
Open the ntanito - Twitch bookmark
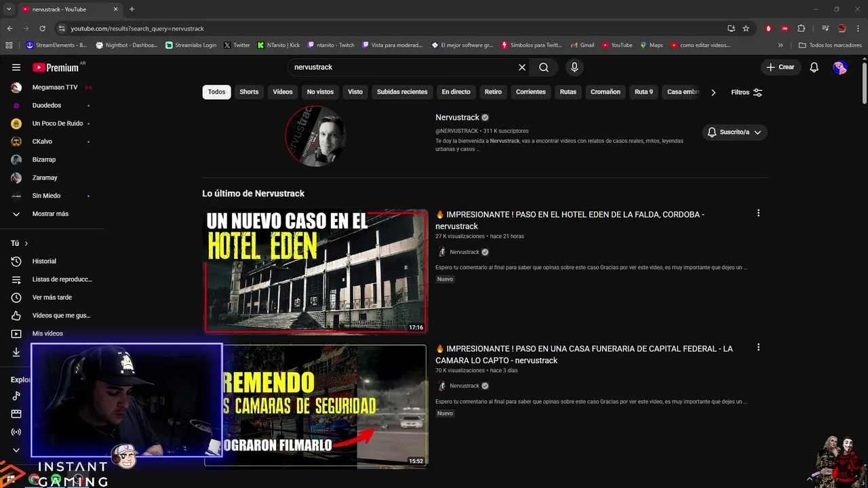click(x=330, y=45)
